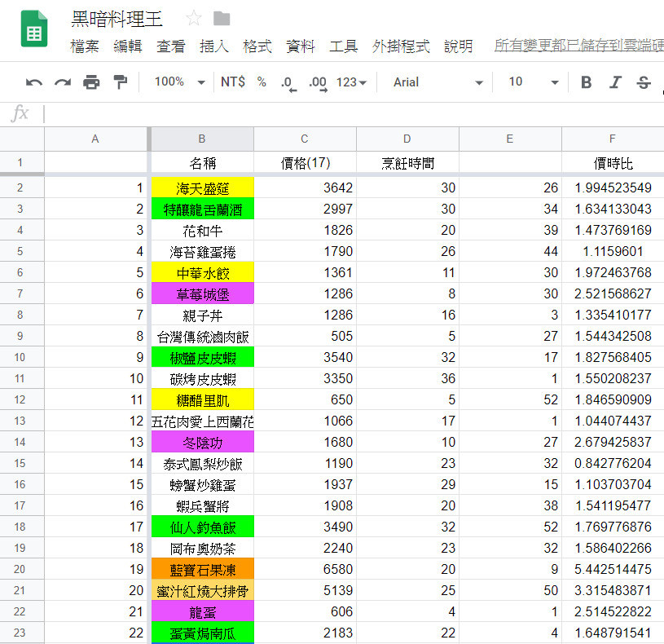Open the 檔案 menu

84,46
